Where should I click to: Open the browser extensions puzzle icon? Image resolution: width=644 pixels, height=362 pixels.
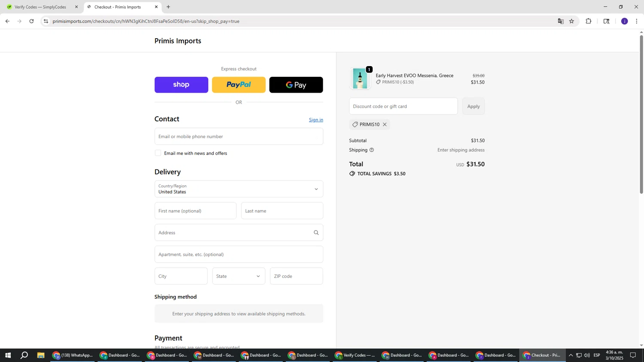coord(589,21)
